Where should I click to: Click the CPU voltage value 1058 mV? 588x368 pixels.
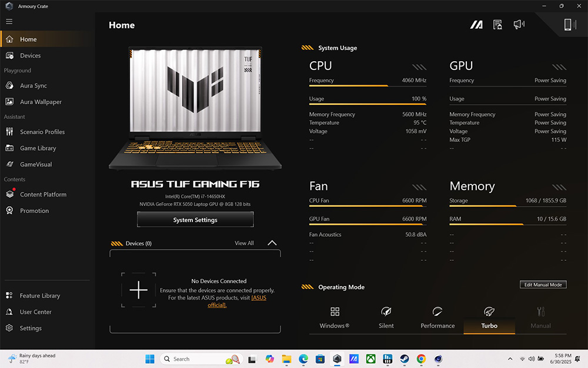click(416, 131)
